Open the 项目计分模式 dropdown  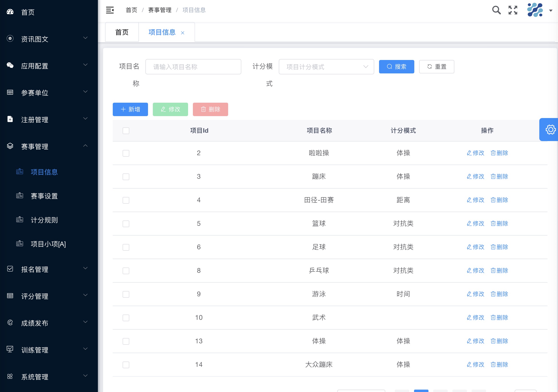coord(326,67)
